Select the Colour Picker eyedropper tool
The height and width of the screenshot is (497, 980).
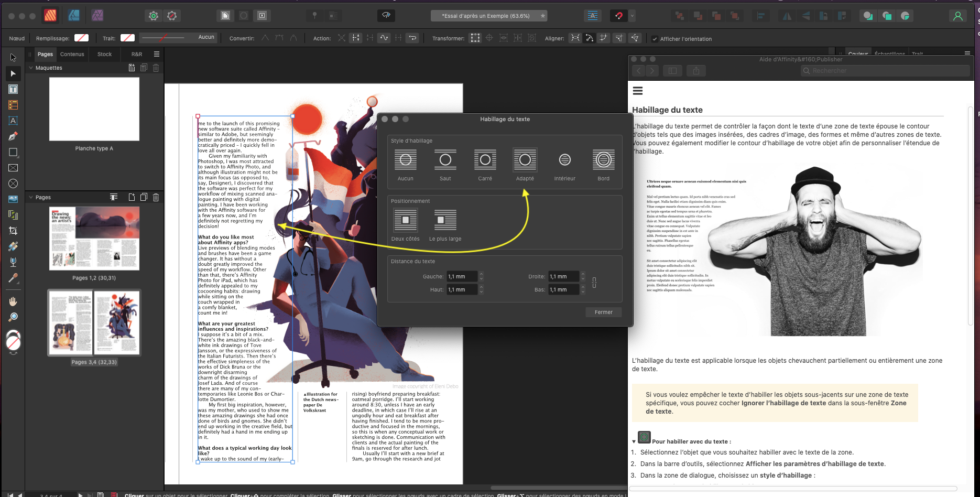13,278
